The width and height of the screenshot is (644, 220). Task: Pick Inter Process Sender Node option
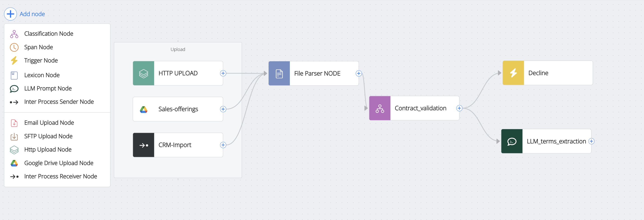coord(59,102)
